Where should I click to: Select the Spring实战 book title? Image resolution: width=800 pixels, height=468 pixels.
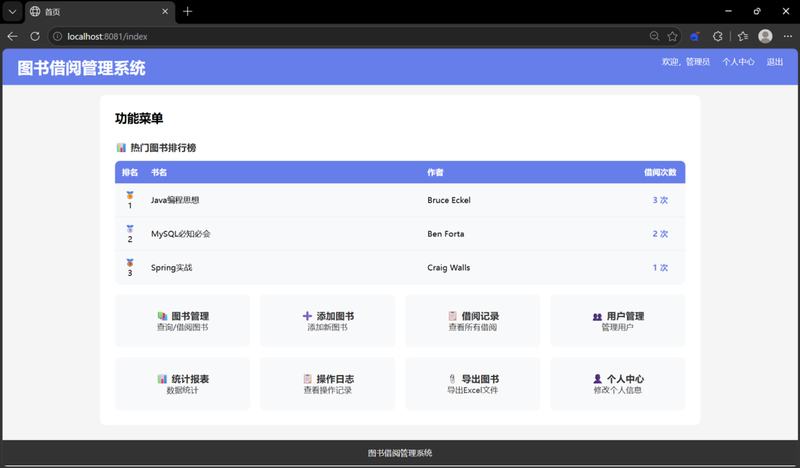[171, 267]
